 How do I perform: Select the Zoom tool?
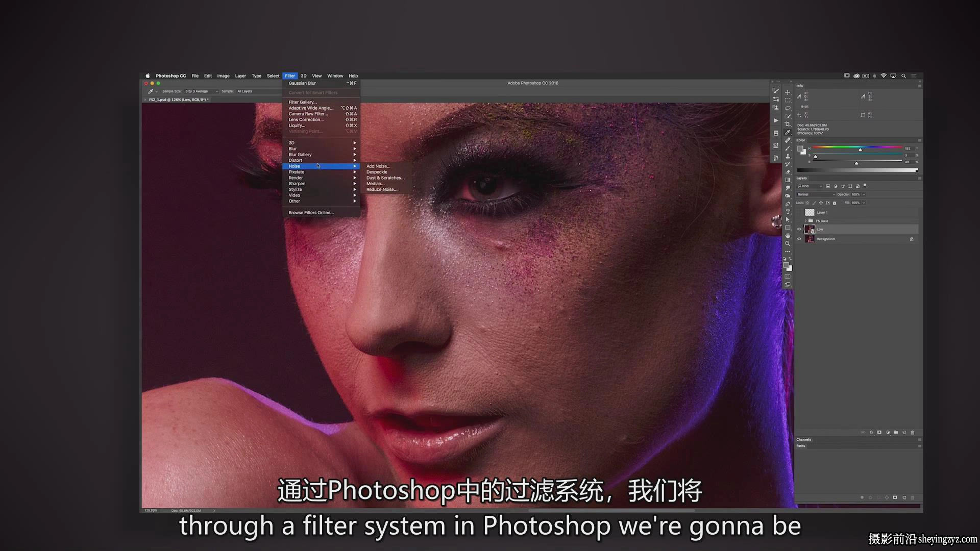click(x=788, y=243)
